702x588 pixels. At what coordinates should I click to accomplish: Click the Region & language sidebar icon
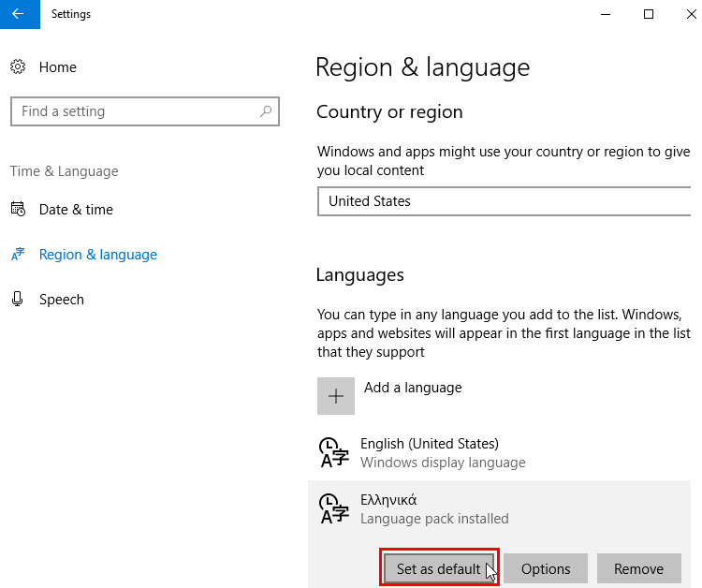tap(18, 255)
